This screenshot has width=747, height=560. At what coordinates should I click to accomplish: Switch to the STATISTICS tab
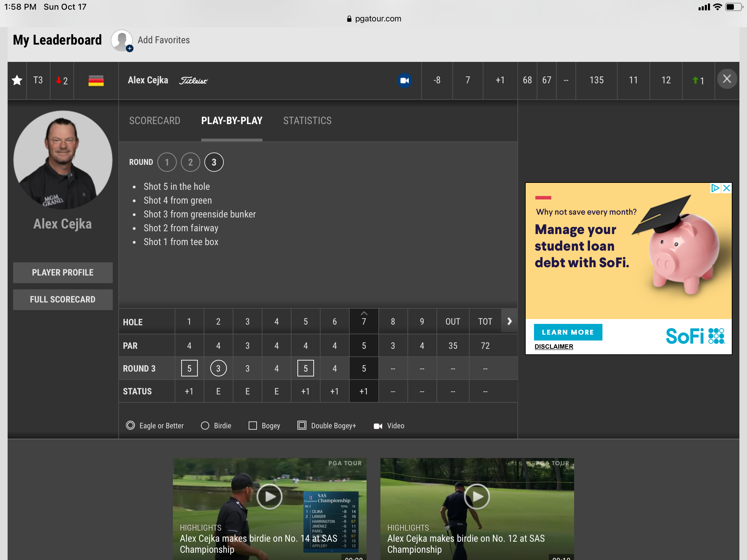click(307, 121)
